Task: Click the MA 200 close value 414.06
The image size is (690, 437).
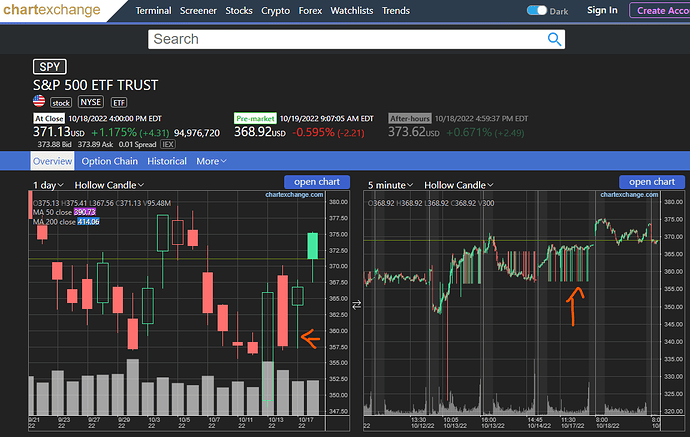Action: [88, 222]
